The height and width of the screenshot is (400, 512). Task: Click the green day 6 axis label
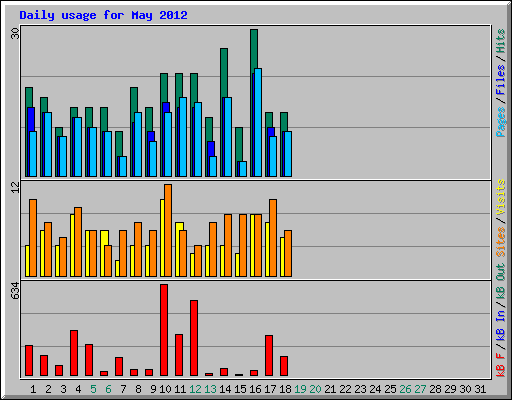coord(108,389)
